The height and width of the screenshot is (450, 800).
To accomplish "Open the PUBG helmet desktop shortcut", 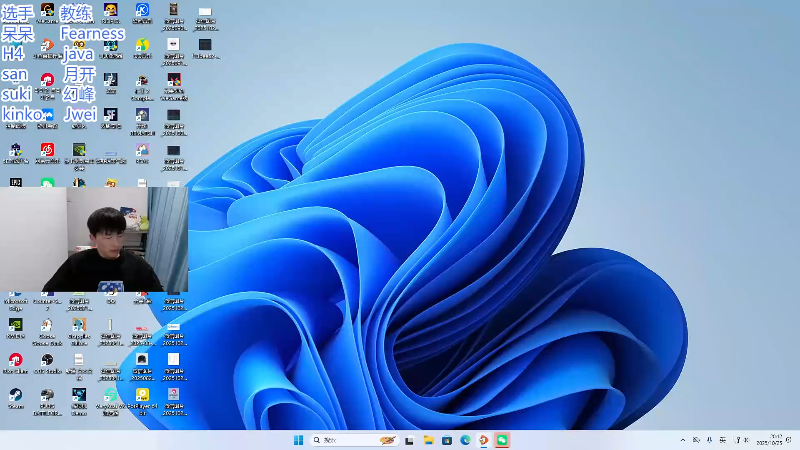I will click(47, 396).
